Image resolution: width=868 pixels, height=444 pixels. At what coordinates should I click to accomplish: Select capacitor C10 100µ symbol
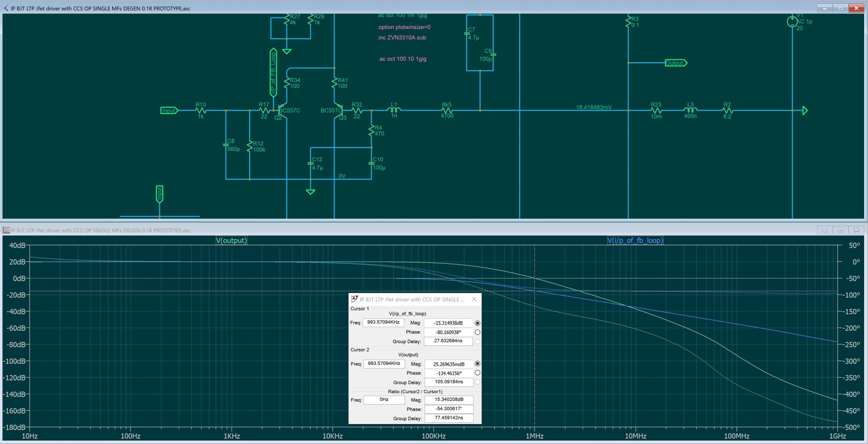click(x=372, y=164)
